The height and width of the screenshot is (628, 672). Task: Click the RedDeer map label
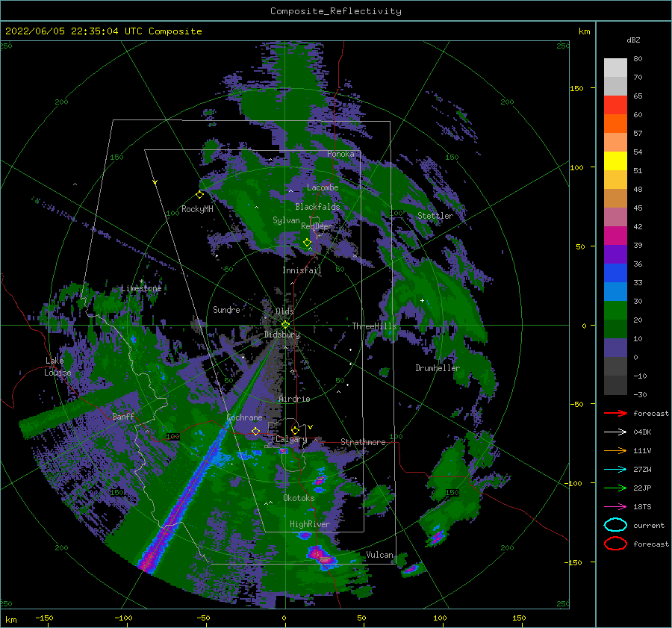click(x=317, y=226)
